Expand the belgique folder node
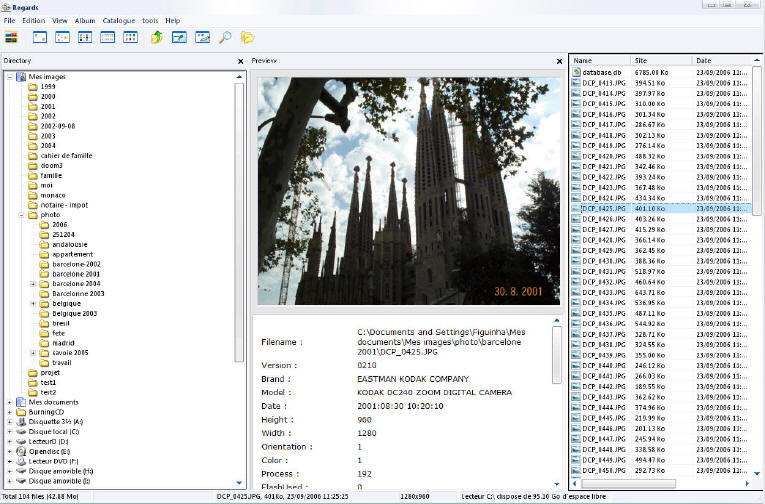Image resolution: width=765 pixels, height=504 pixels. pos(33,303)
